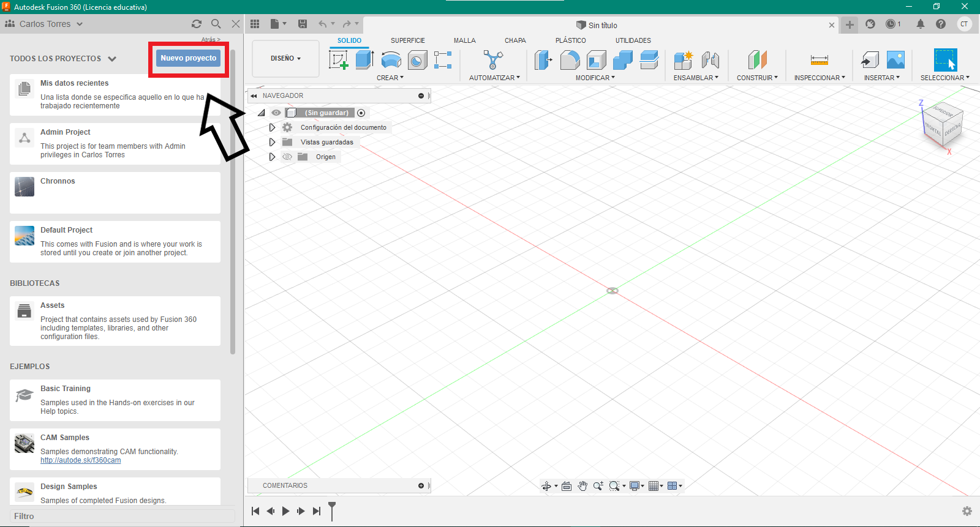Switch to the UTILIDADES tab

(633, 40)
